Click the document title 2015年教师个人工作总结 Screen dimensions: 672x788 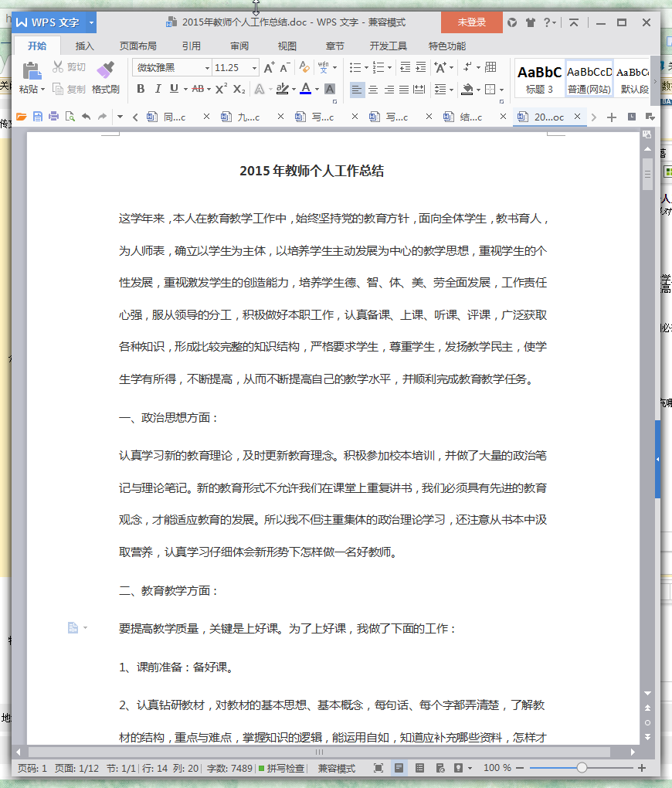coord(311,171)
